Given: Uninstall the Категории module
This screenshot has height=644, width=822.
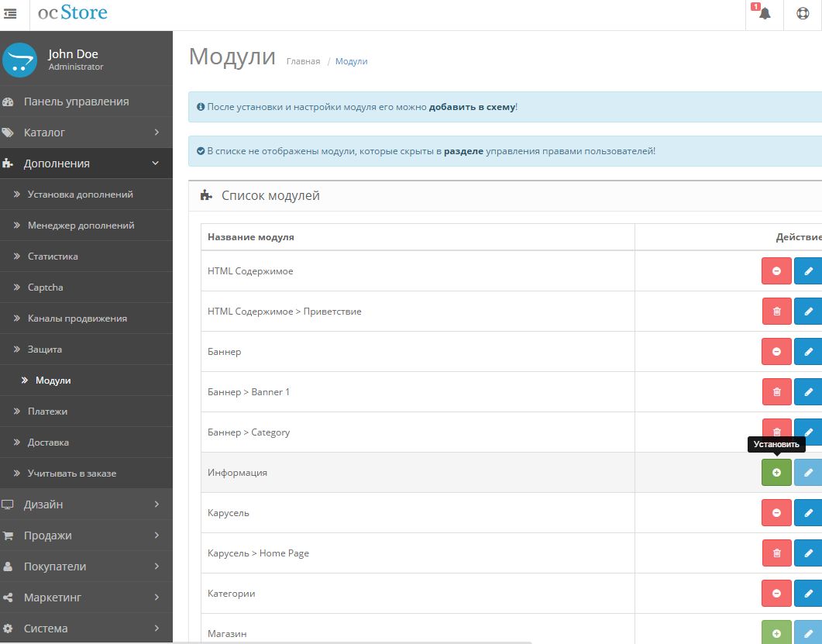Looking at the screenshot, I should (776, 593).
